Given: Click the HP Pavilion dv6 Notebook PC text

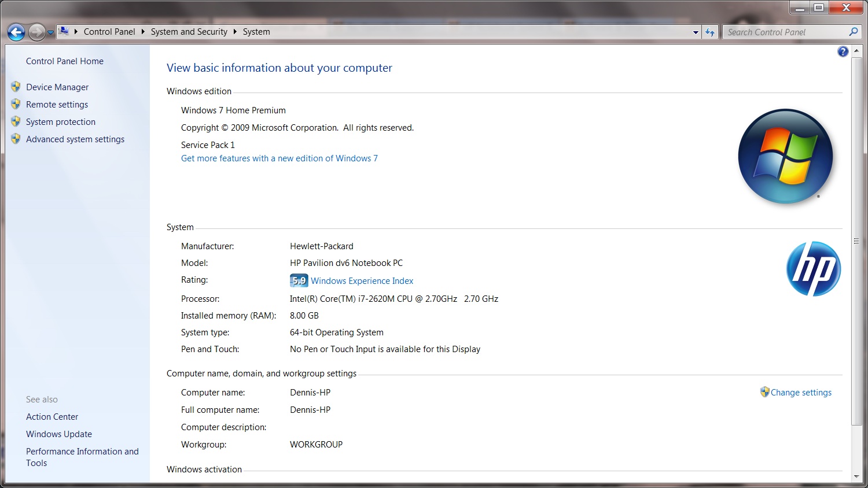Looking at the screenshot, I should pos(346,263).
